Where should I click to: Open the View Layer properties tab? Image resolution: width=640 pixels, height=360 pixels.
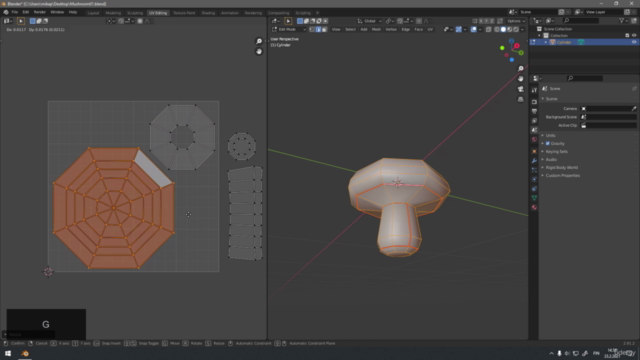[x=534, y=120]
